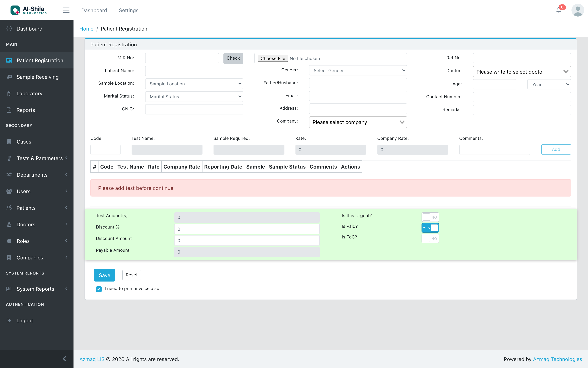
Task: Focus the test Code input field
Action: pyautogui.click(x=105, y=150)
